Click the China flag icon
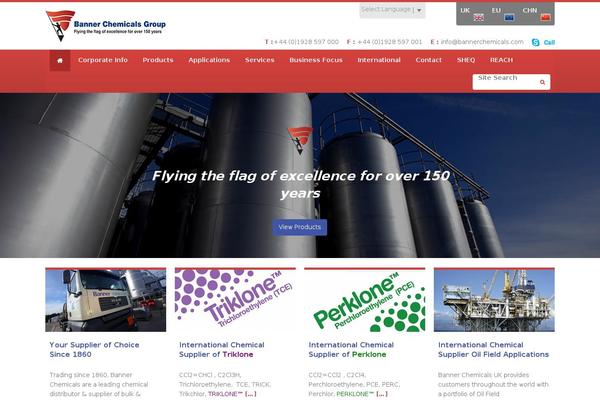 coord(545,17)
